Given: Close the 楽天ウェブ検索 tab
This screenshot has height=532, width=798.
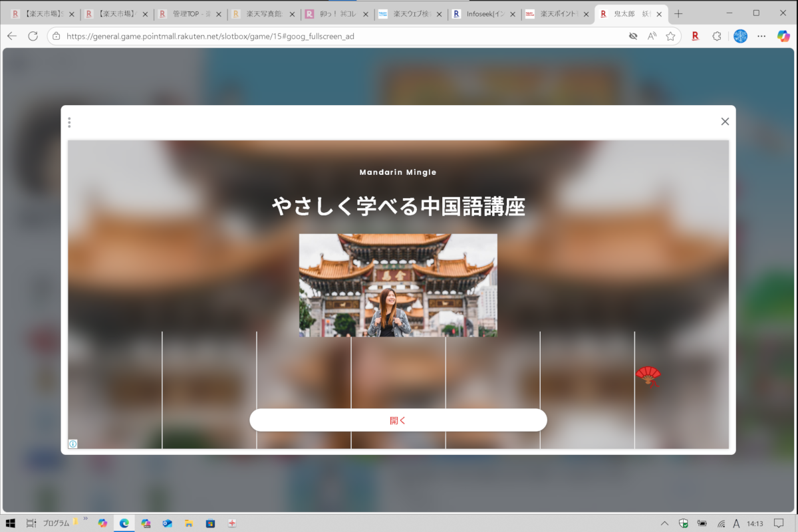Looking at the screenshot, I should (438, 14).
